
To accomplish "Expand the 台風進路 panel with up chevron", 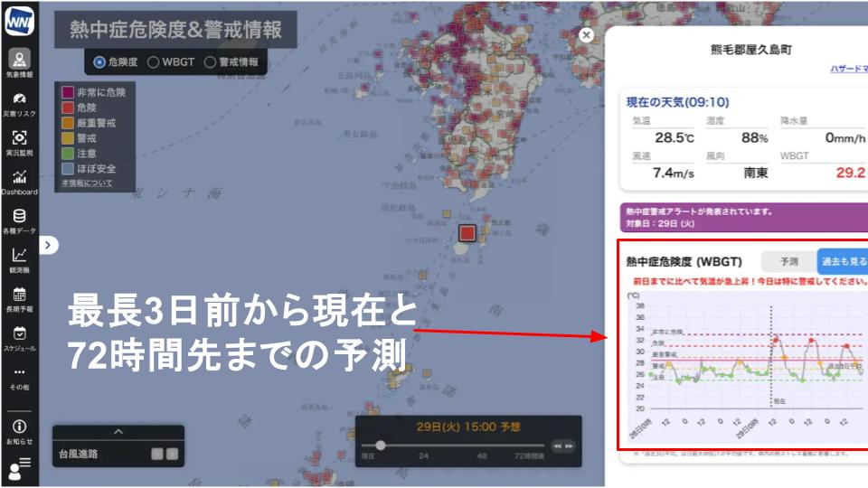I will 118,432.
